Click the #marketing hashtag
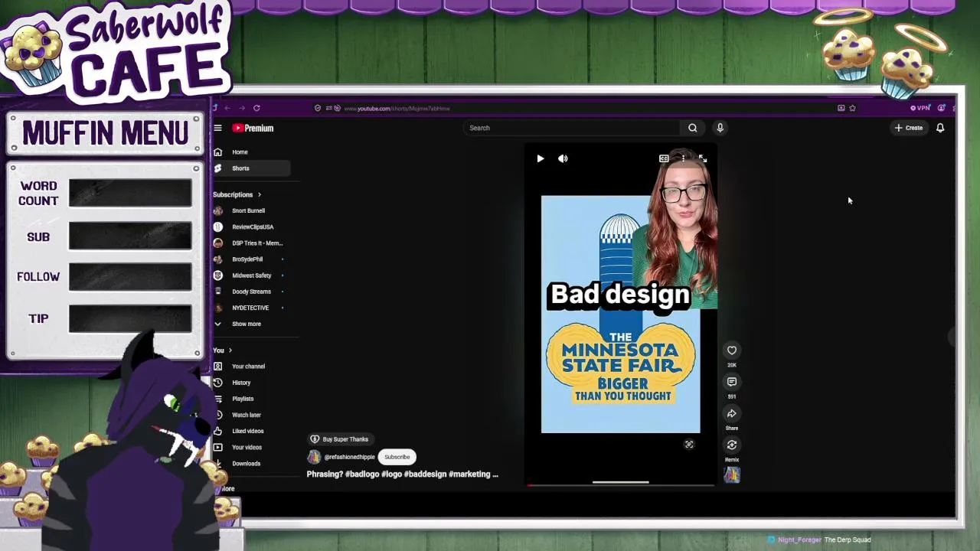This screenshot has width=980, height=551. [471, 474]
